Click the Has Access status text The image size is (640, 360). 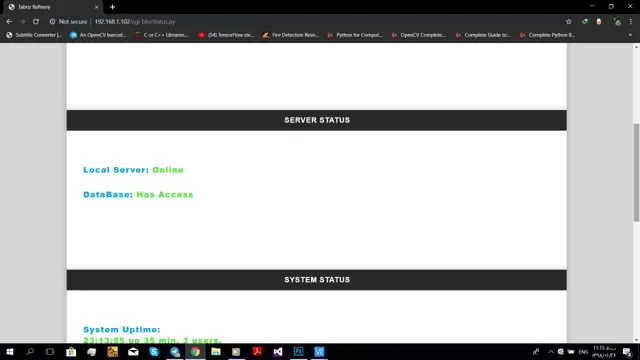(x=164, y=194)
